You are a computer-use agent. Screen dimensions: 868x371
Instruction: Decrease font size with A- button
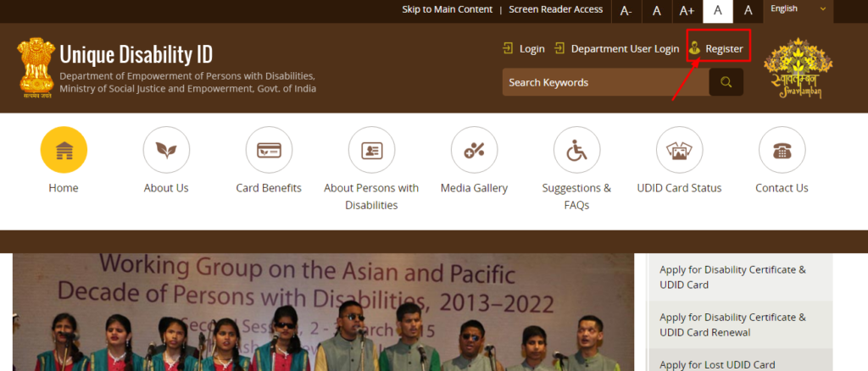[x=626, y=11]
